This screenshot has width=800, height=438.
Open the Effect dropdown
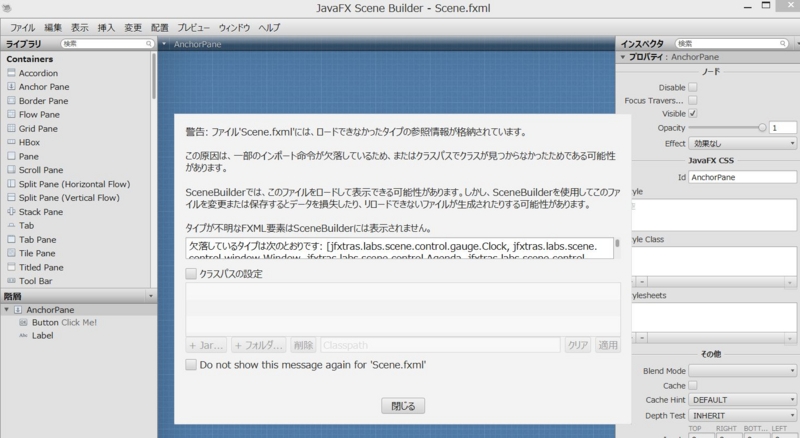(x=742, y=143)
